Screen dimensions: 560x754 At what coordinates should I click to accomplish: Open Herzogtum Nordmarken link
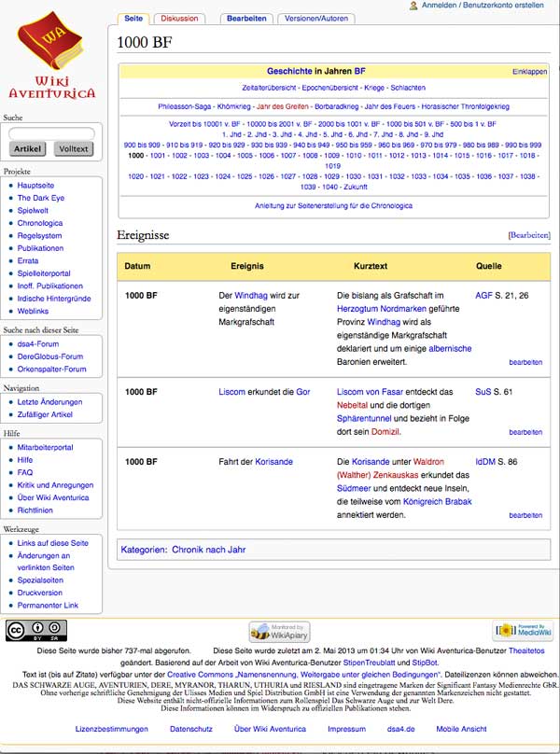click(x=382, y=309)
